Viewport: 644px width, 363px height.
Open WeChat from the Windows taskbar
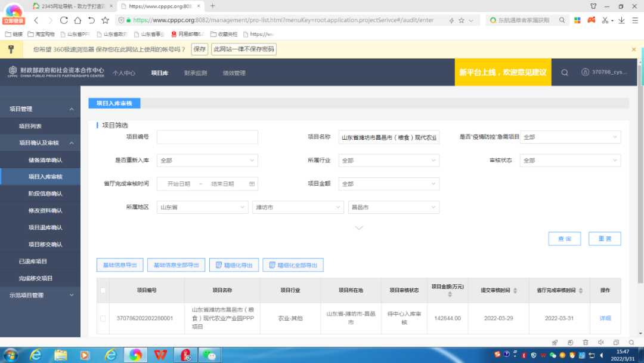(x=210, y=355)
